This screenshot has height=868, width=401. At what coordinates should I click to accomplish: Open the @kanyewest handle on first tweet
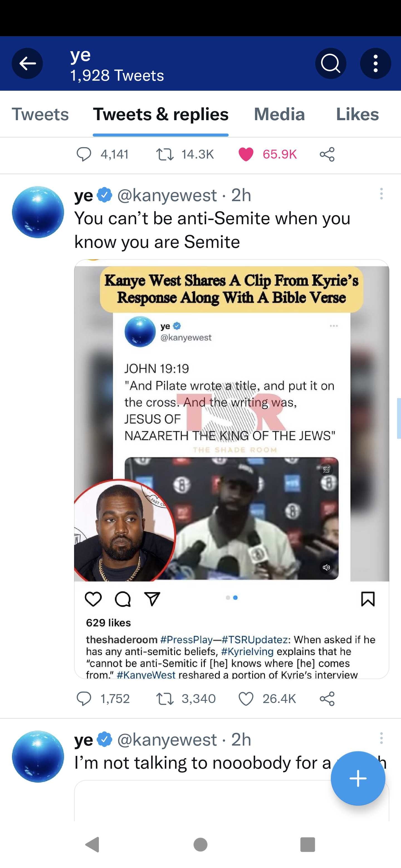(x=167, y=195)
